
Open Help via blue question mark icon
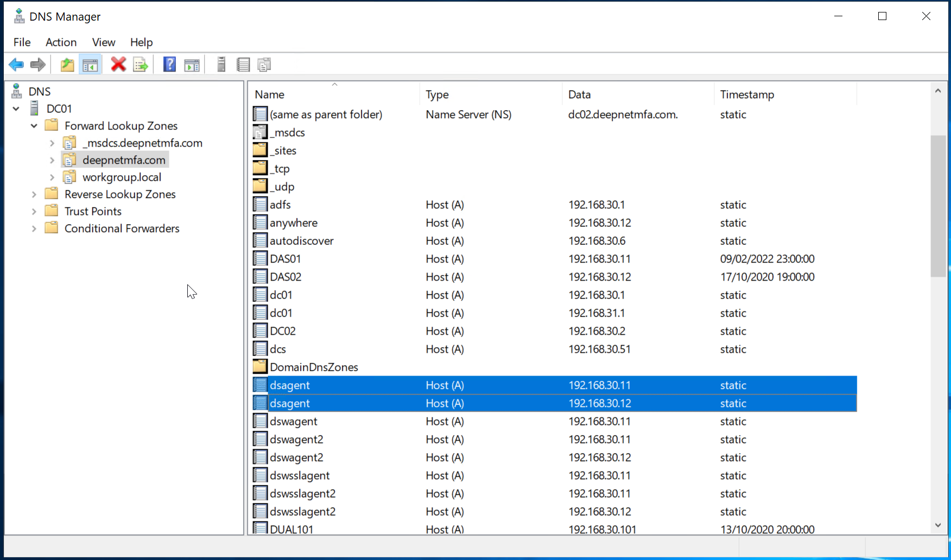coord(169,65)
